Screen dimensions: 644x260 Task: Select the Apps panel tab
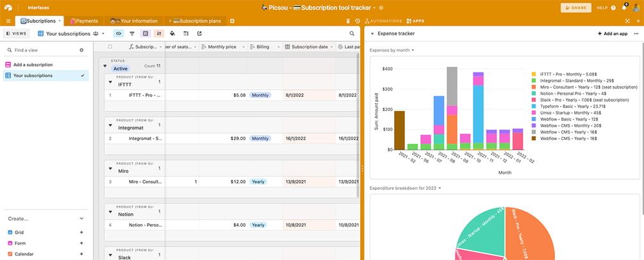tap(415, 21)
